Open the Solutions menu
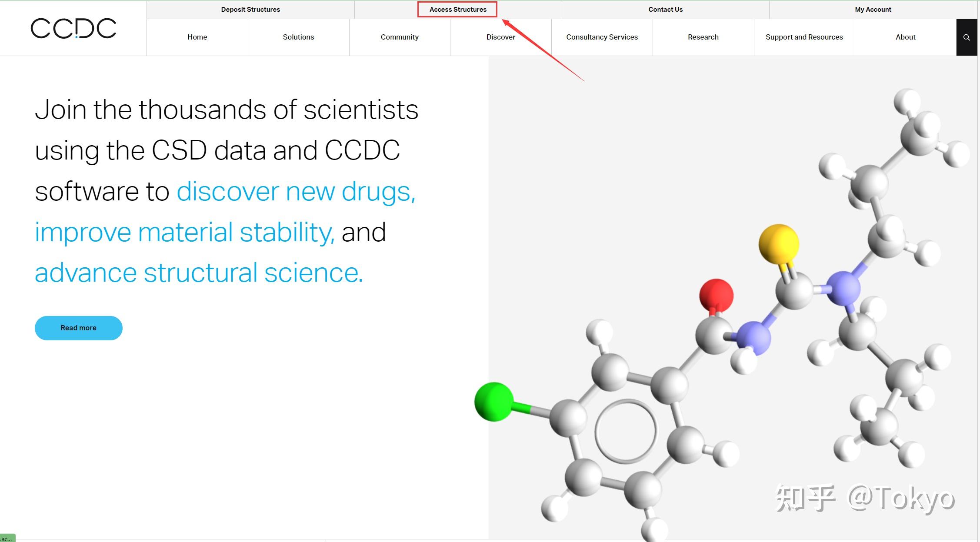The width and height of the screenshot is (980, 542). [x=298, y=37]
